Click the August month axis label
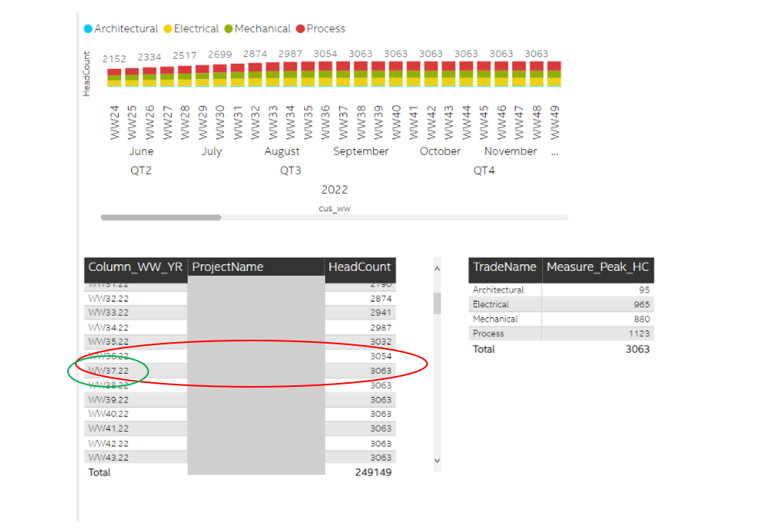Image resolution: width=784 pixels, height=532 pixels. (x=282, y=151)
